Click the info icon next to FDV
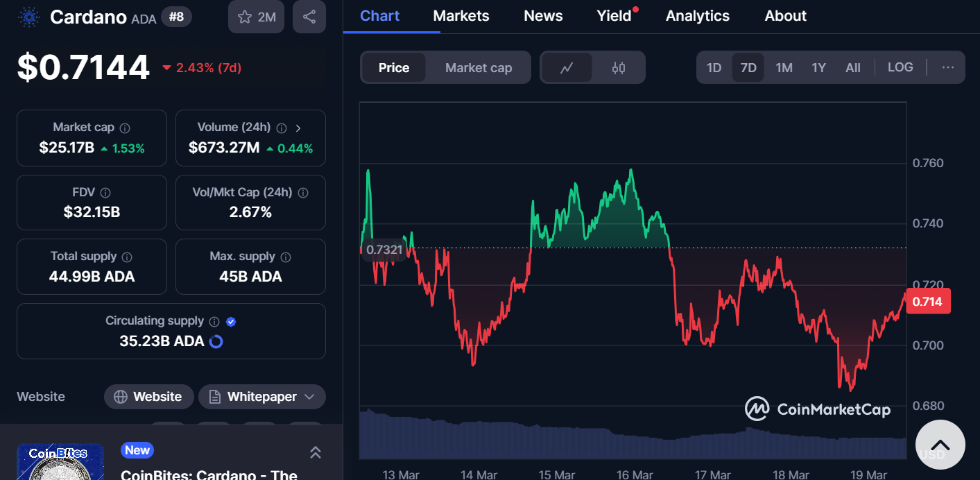Image resolution: width=980 pixels, height=480 pixels. 105,193
